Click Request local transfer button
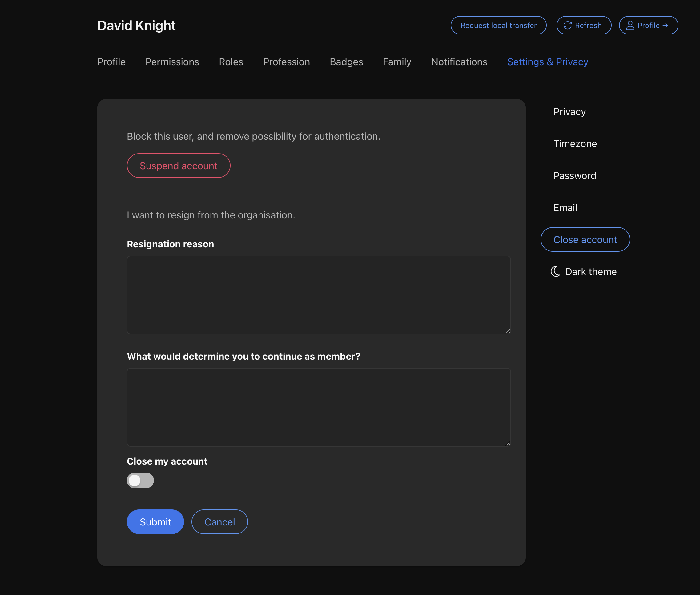This screenshot has width=700, height=595. click(498, 26)
